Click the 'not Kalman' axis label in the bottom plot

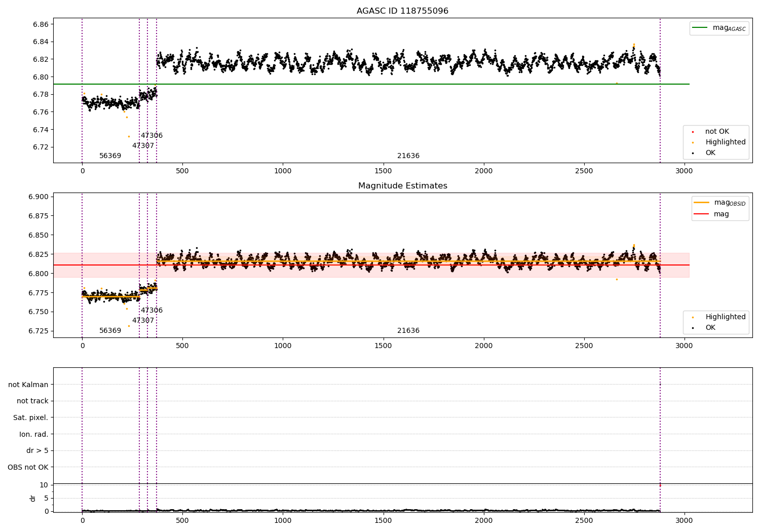[28, 385]
